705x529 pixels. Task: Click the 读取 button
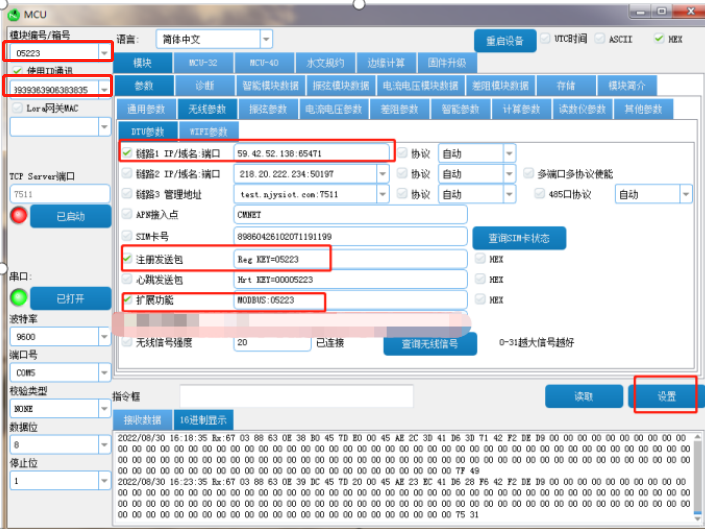[x=583, y=397]
